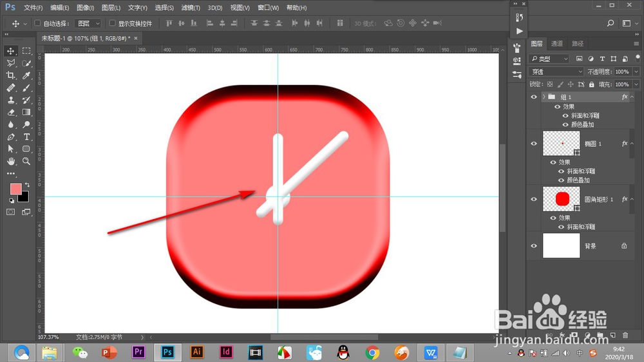Image resolution: width=644 pixels, height=362 pixels.
Task: Toggle 颜色叠加 effect of 椭圆 1
Action: tap(561, 180)
